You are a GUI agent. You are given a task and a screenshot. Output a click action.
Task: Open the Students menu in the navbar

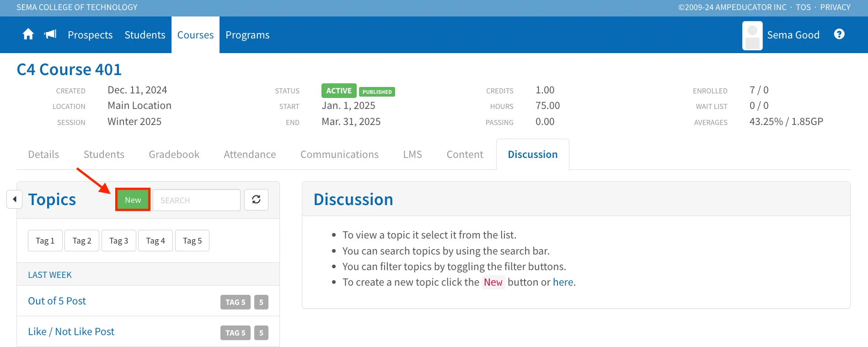[x=145, y=35]
